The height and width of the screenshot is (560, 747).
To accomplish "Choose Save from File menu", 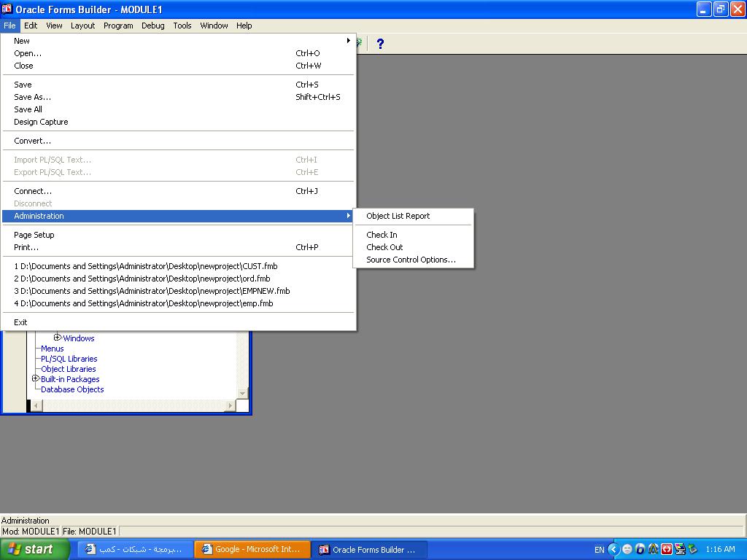I will [179, 85].
